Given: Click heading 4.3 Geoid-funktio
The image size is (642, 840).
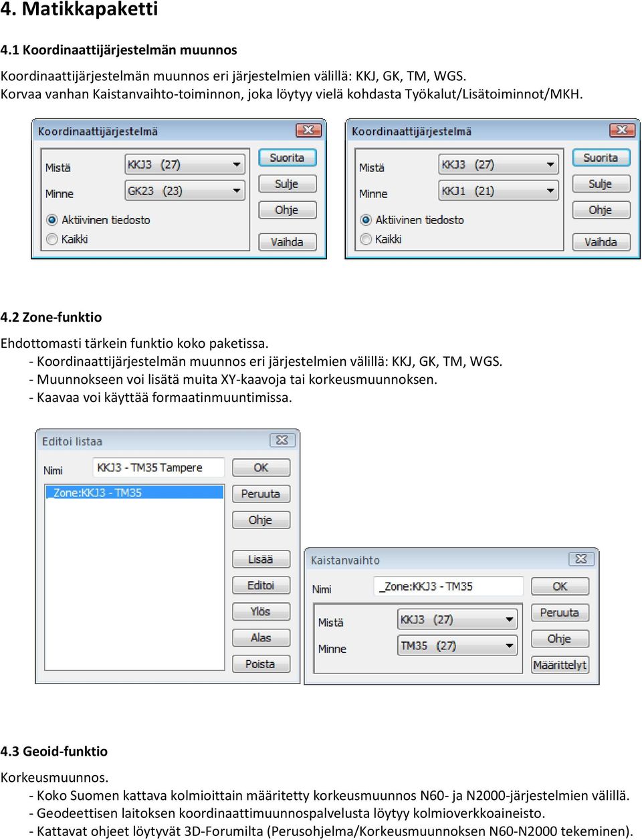Looking at the screenshot, I should point(54,751).
